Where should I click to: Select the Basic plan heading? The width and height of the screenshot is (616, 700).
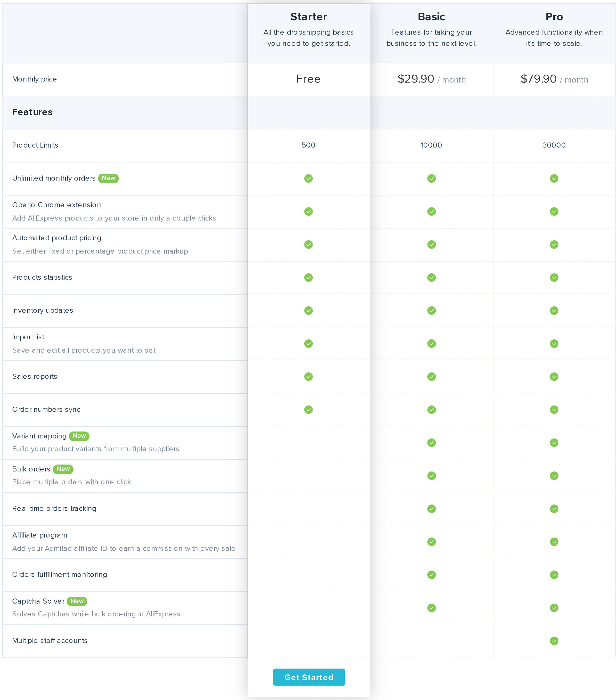click(431, 17)
